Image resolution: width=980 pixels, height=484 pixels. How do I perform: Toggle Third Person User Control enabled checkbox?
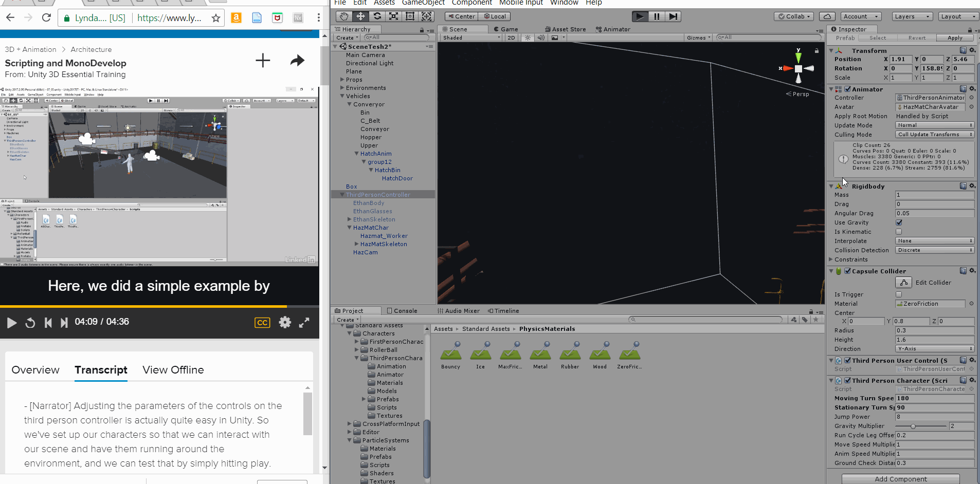(x=847, y=360)
